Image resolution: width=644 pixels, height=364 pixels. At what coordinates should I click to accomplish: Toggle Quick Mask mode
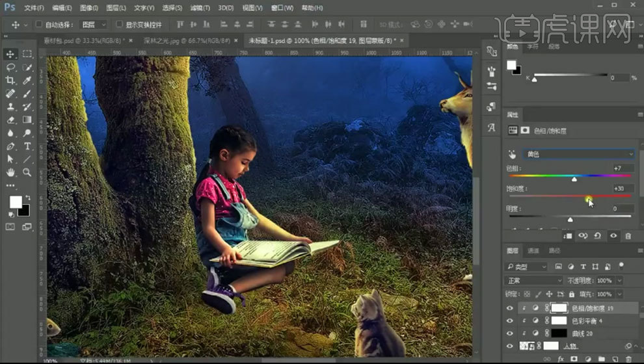pos(10,227)
